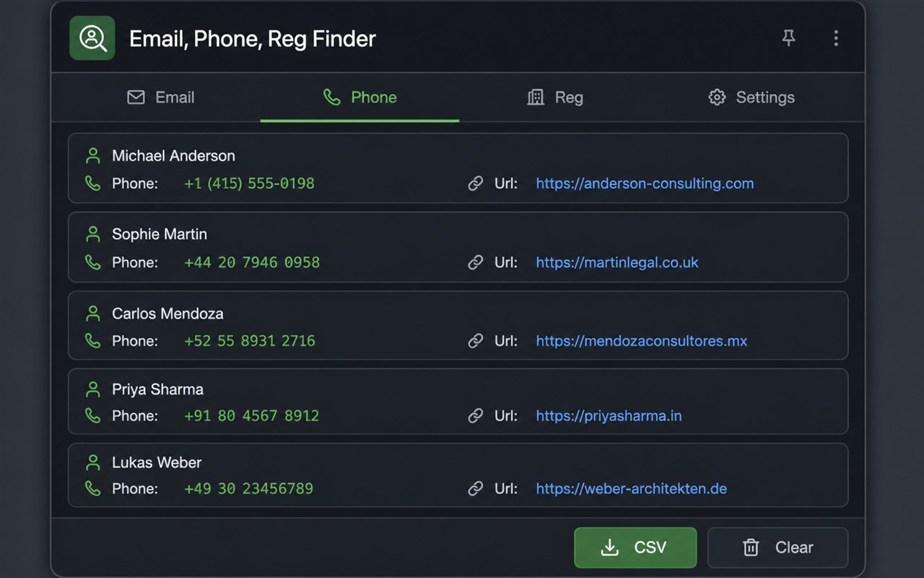Select the Phone tab
This screenshot has width=924, height=578.
tap(359, 98)
